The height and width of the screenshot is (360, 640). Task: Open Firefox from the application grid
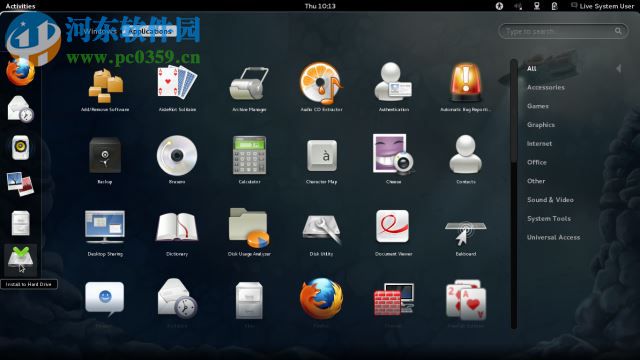pyautogui.click(x=321, y=299)
